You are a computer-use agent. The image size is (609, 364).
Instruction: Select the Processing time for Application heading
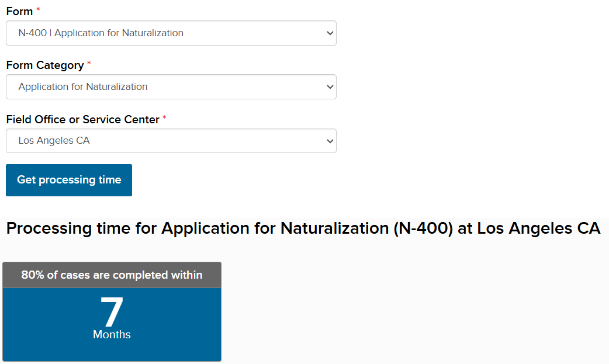coord(303,228)
